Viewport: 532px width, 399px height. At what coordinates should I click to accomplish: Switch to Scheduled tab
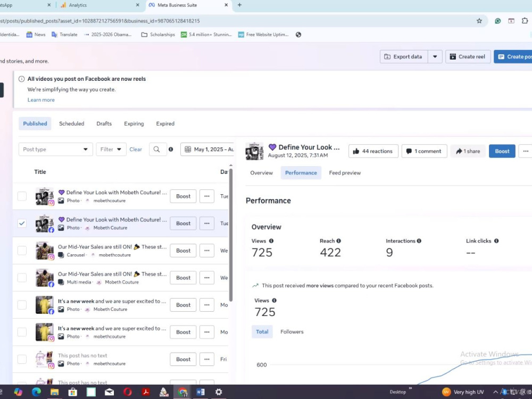click(72, 124)
